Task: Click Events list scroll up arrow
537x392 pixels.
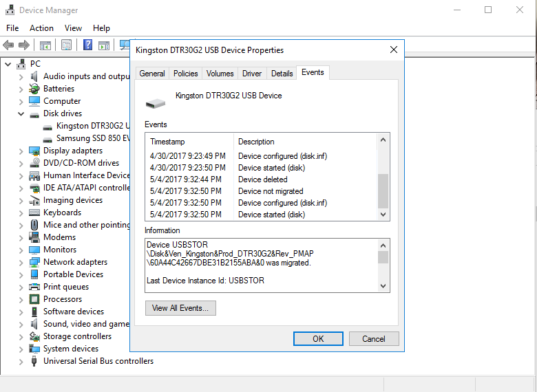Action: (x=383, y=140)
